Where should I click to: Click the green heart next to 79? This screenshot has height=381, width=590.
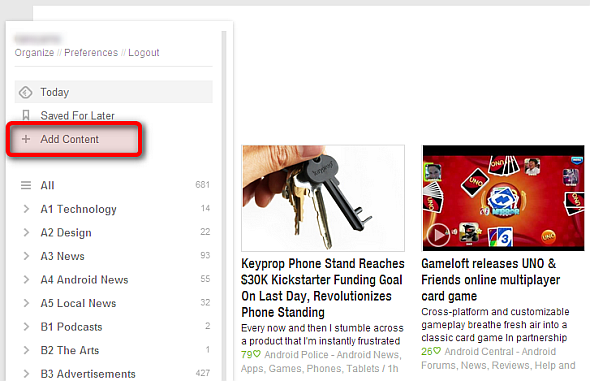(x=257, y=354)
